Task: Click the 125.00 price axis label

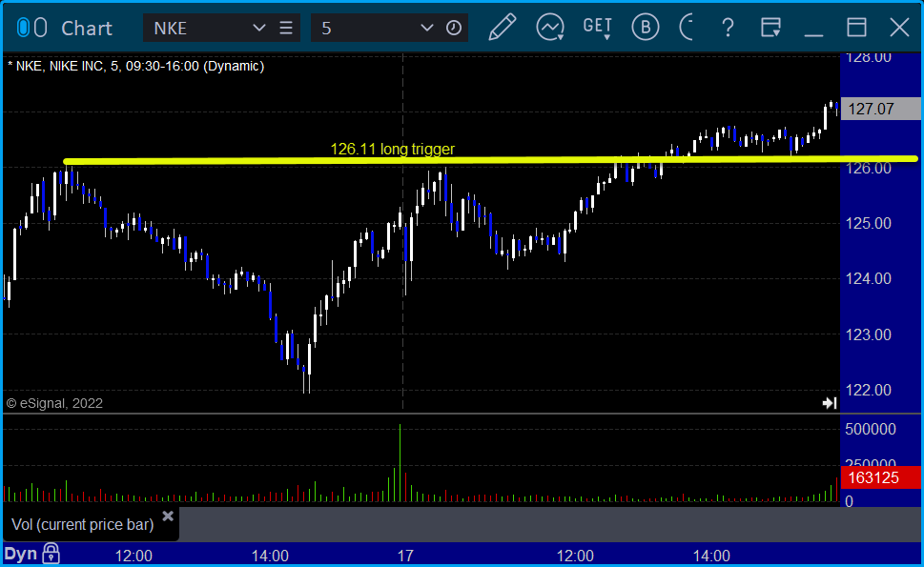Action: point(869,223)
